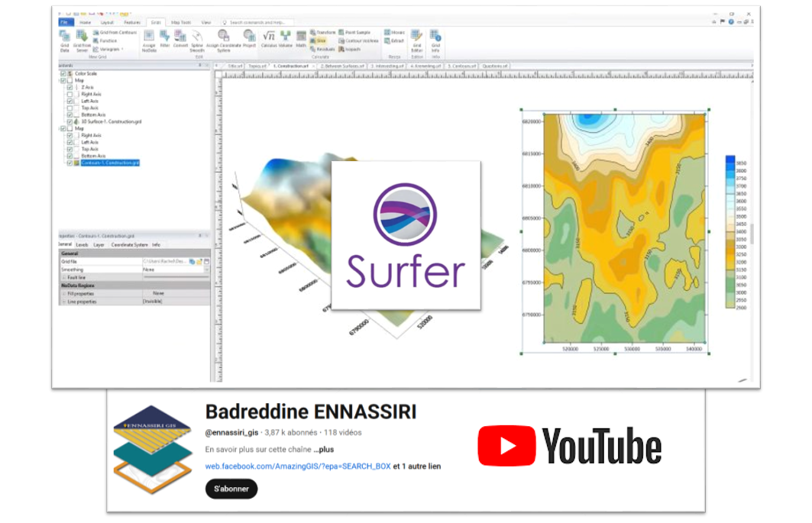Image resolution: width=812 pixels, height=523 pixels.
Task: Toggle the second map's Top Axis checkbox
Action: click(x=70, y=149)
